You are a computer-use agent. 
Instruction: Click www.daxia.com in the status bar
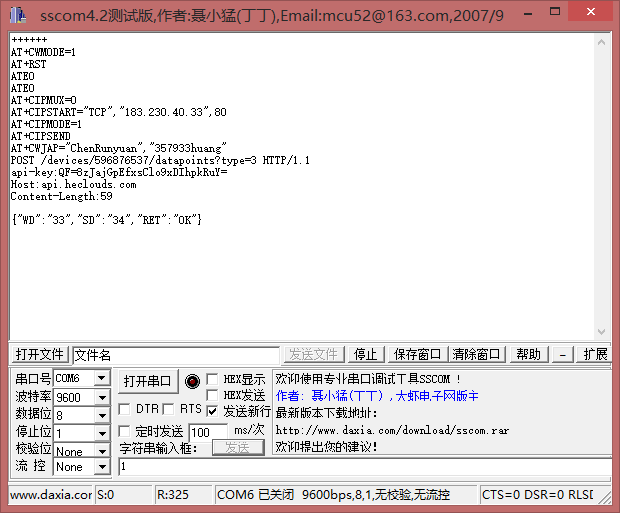(51, 494)
